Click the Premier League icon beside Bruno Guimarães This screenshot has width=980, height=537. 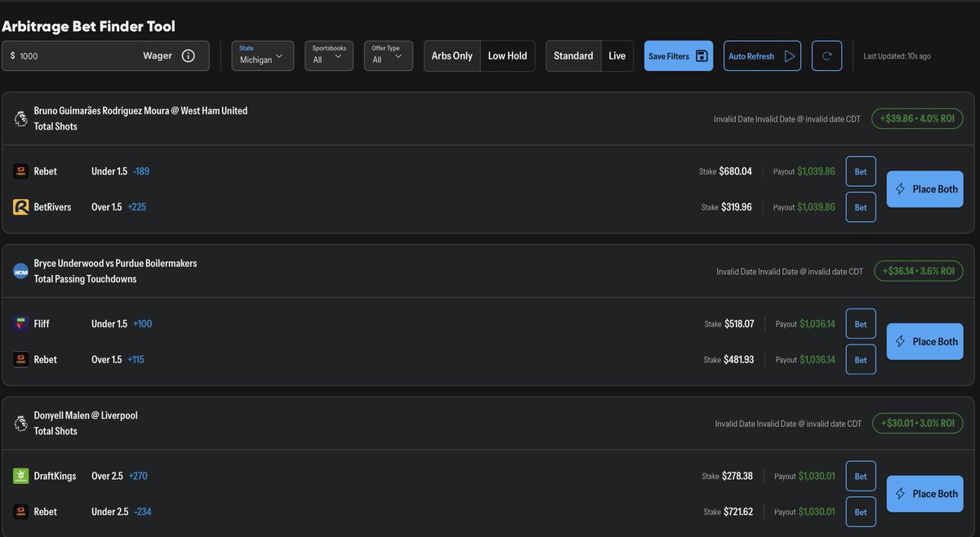[x=21, y=118]
